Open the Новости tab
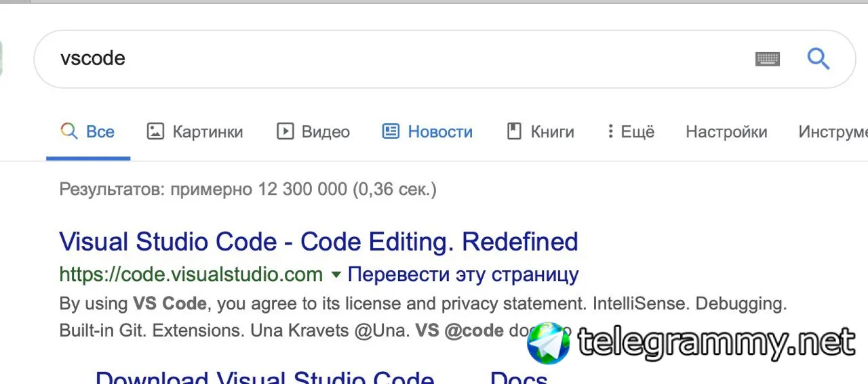This screenshot has height=384, width=868. click(x=427, y=131)
